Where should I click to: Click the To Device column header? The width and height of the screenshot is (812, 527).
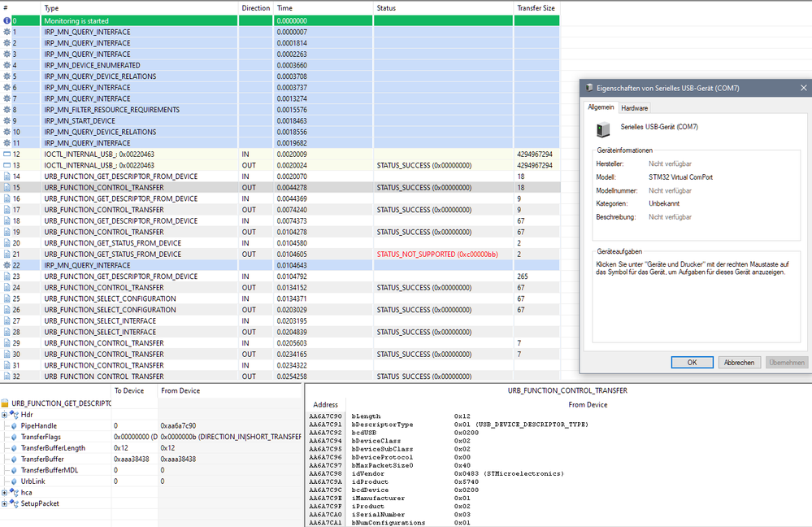pos(134,390)
